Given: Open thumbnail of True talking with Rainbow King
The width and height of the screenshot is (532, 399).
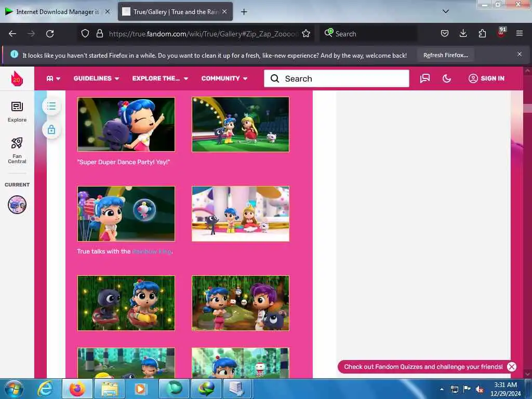Looking at the screenshot, I should click(126, 214).
